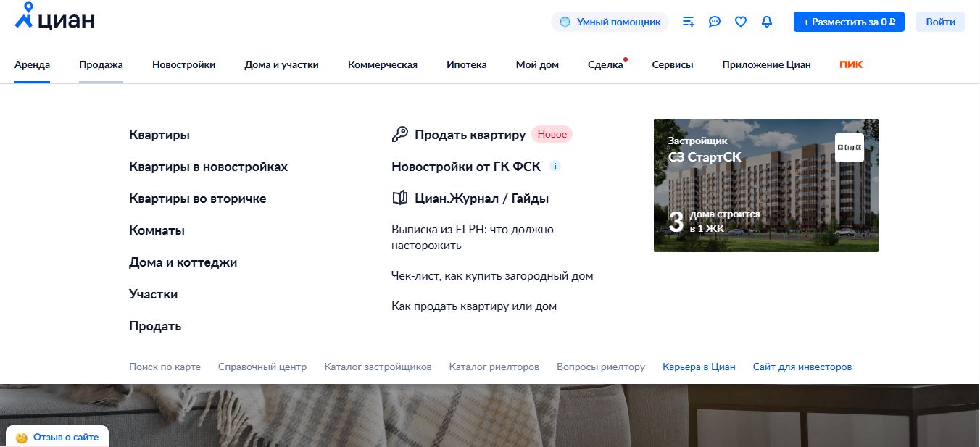Select Квартиры in the dropdown

(159, 135)
